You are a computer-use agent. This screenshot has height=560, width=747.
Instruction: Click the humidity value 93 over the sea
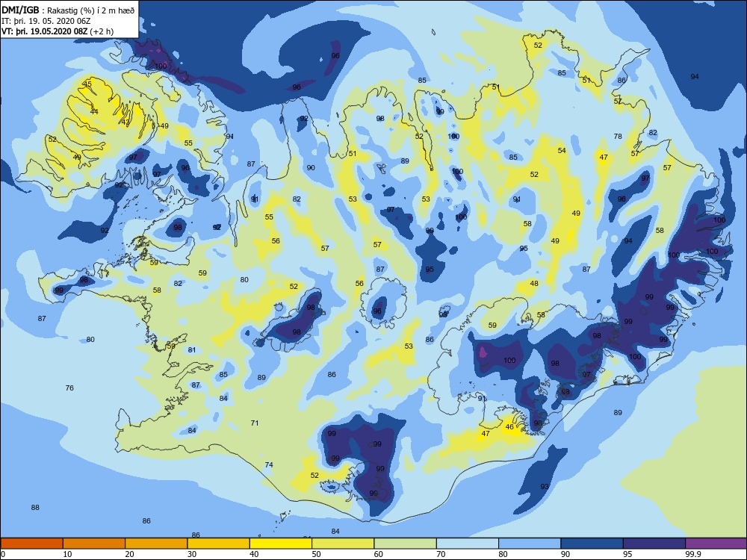click(545, 487)
